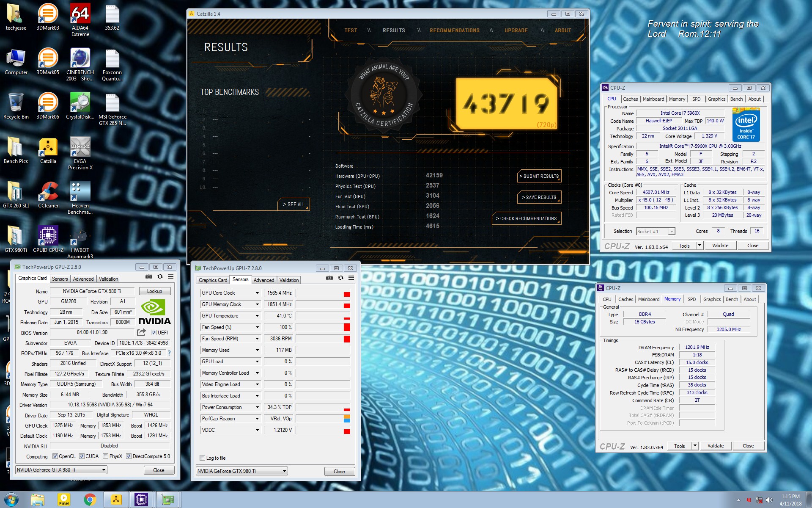Screen dimensions: 812x508
Task: Toggle the CUDA computing checkbox
Action: [82, 456]
